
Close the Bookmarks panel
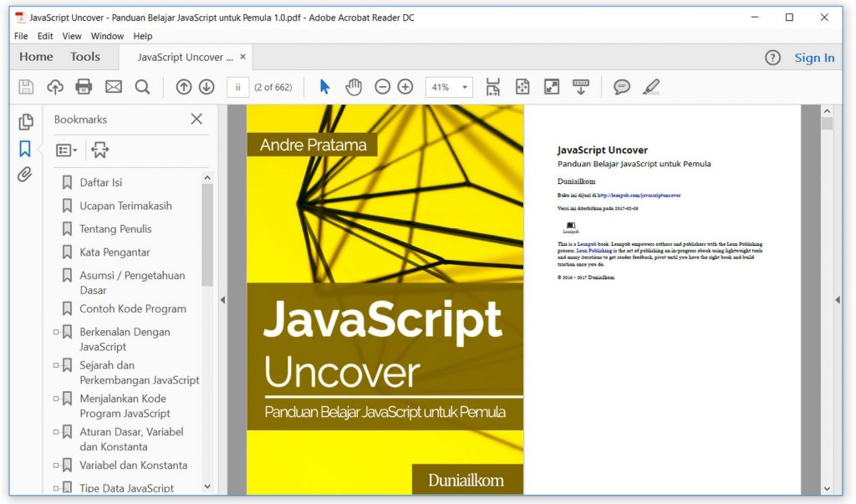[x=196, y=119]
